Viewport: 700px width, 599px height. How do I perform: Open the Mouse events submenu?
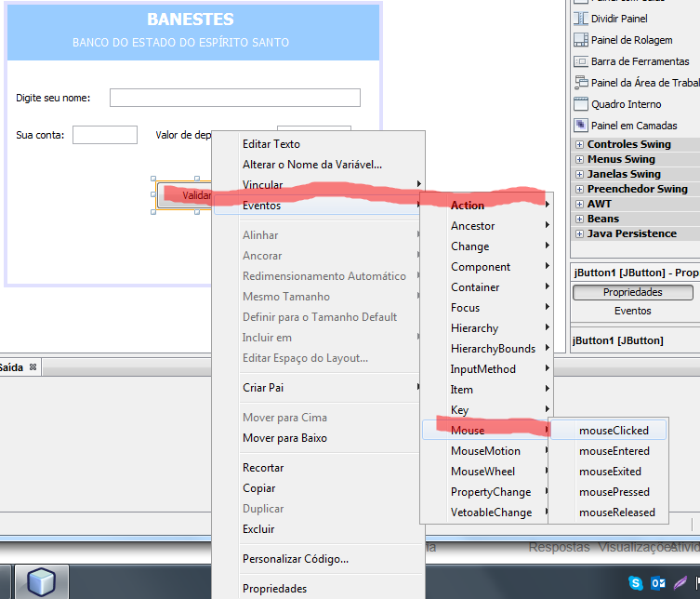point(485,430)
